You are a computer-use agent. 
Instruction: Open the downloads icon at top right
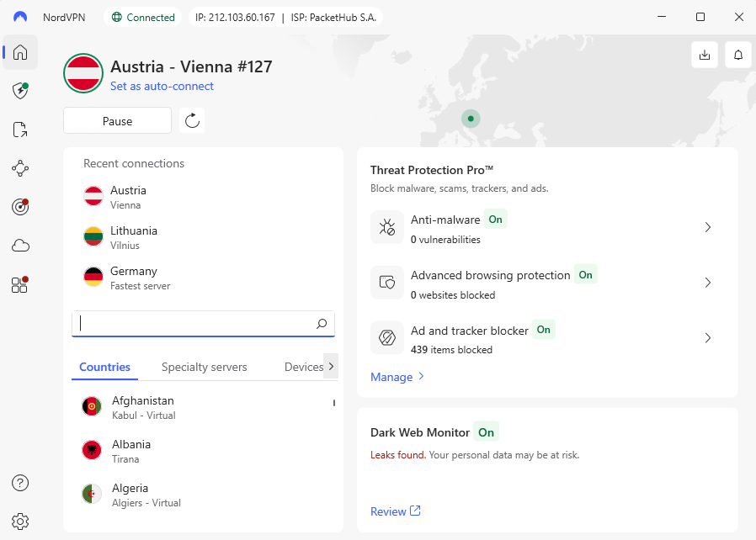(x=705, y=54)
